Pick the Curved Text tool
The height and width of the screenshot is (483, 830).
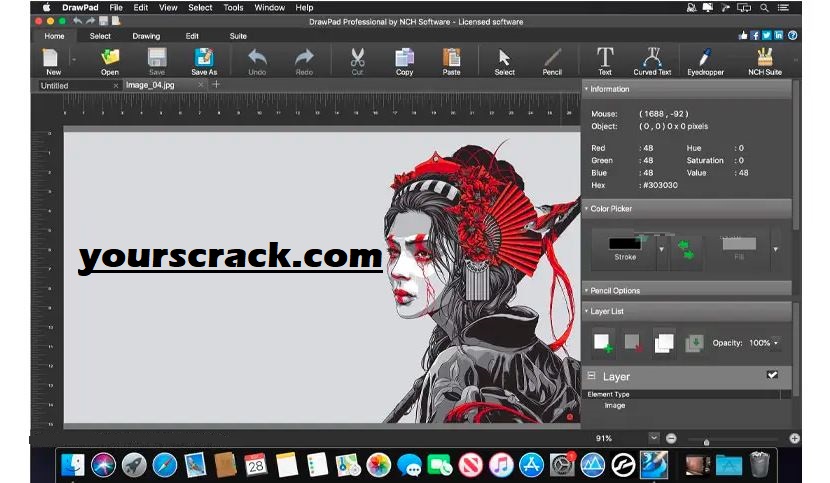[652, 61]
